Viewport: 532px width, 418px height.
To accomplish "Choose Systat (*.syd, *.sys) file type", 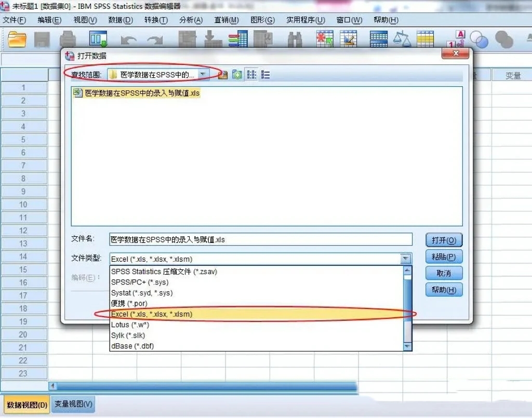I will [256, 293].
